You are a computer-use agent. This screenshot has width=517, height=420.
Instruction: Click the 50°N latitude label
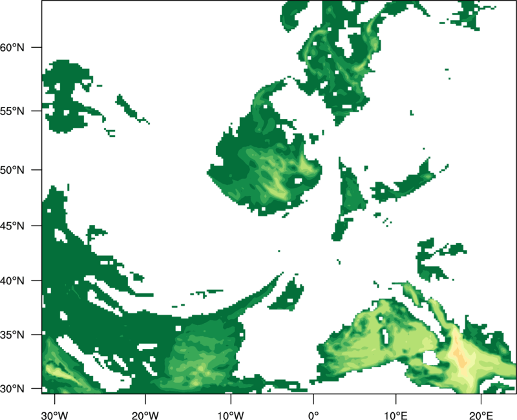(x=12, y=170)
